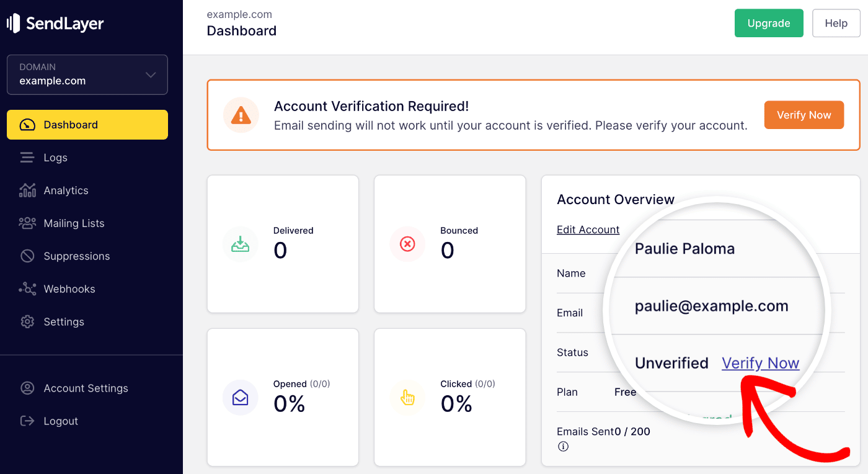This screenshot has width=868, height=474.
Task: Click the Clicked pointing-hand icon
Action: (407, 397)
